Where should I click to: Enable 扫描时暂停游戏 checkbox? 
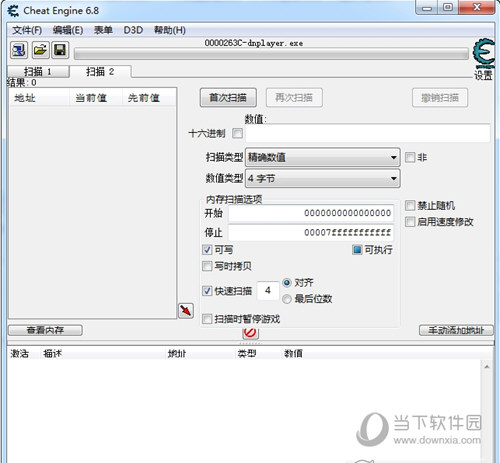coord(207,319)
